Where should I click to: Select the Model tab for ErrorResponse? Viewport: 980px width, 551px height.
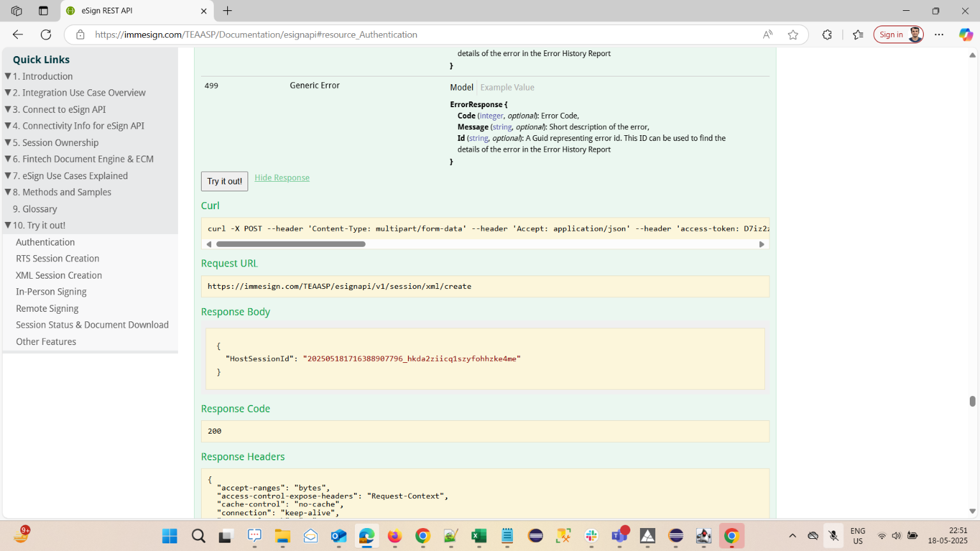461,87
